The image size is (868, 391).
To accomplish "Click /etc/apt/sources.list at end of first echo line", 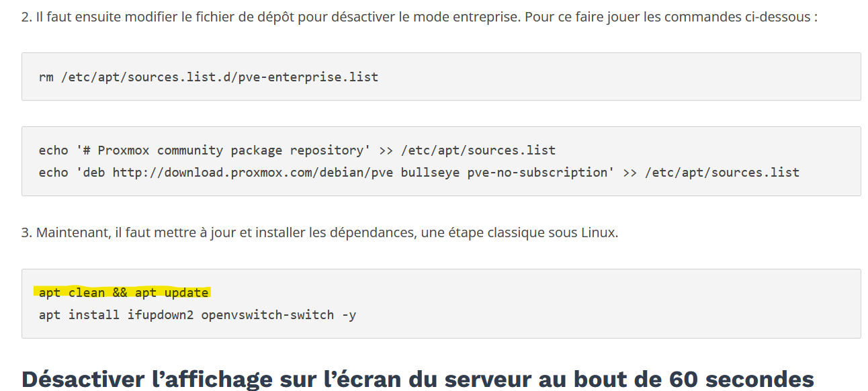I will [x=478, y=150].
